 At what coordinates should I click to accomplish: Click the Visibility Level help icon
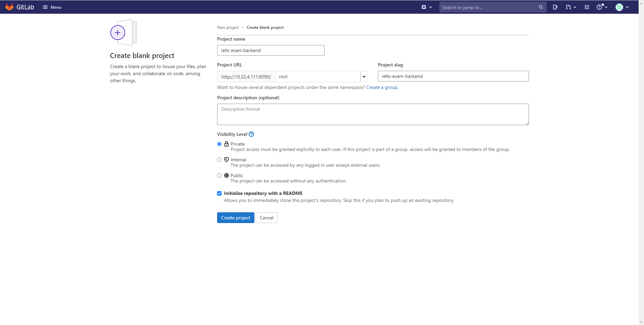251,134
